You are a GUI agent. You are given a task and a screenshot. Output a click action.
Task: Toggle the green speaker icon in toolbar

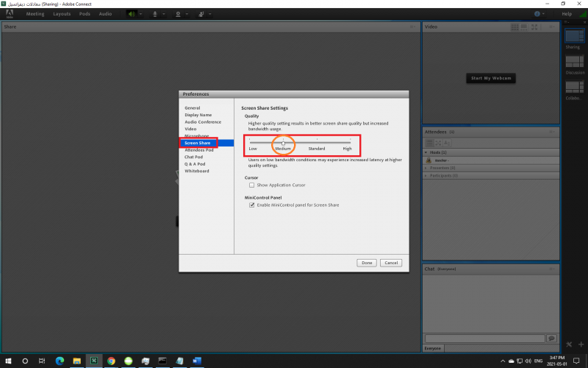pyautogui.click(x=132, y=14)
